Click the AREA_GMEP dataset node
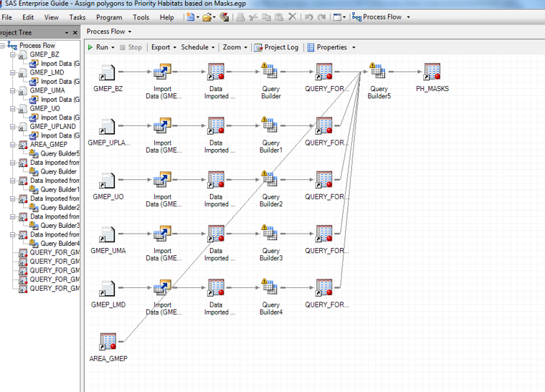Image resolution: width=545 pixels, height=392 pixels. click(108, 342)
